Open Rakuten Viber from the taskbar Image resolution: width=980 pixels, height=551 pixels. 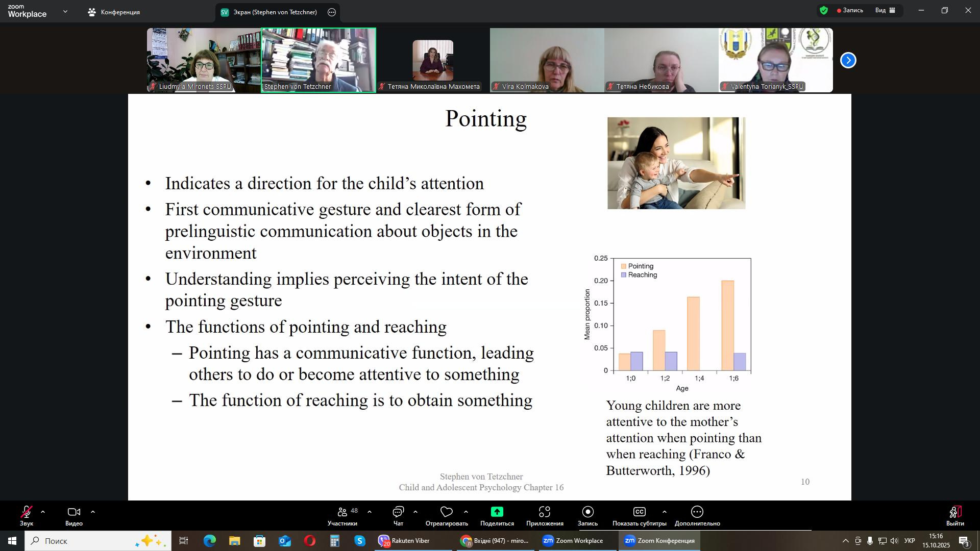[405, 541]
